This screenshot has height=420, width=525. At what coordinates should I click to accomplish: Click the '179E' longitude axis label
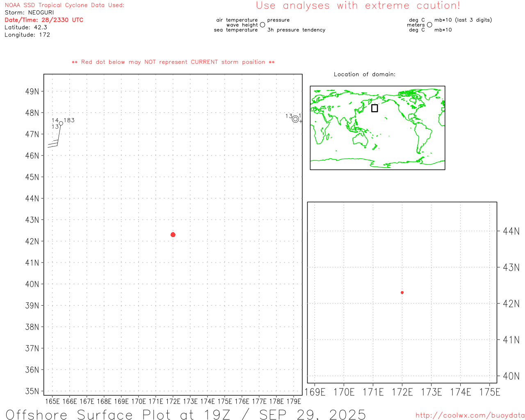pos(294,402)
